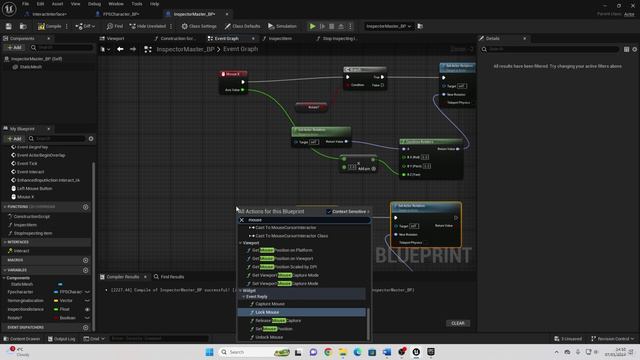
Task: Click the stop icon in the play controls
Action: click(331, 26)
